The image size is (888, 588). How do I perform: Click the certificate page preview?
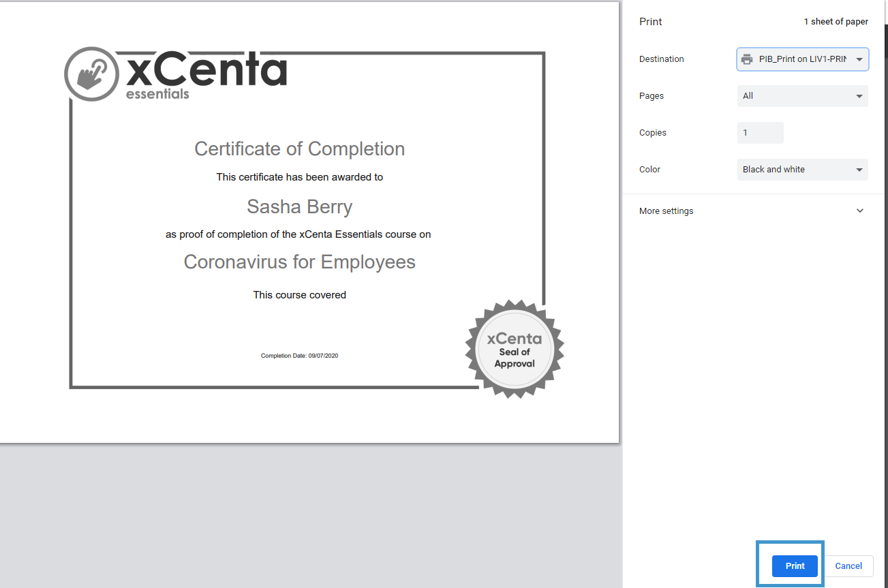click(x=309, y=222)
